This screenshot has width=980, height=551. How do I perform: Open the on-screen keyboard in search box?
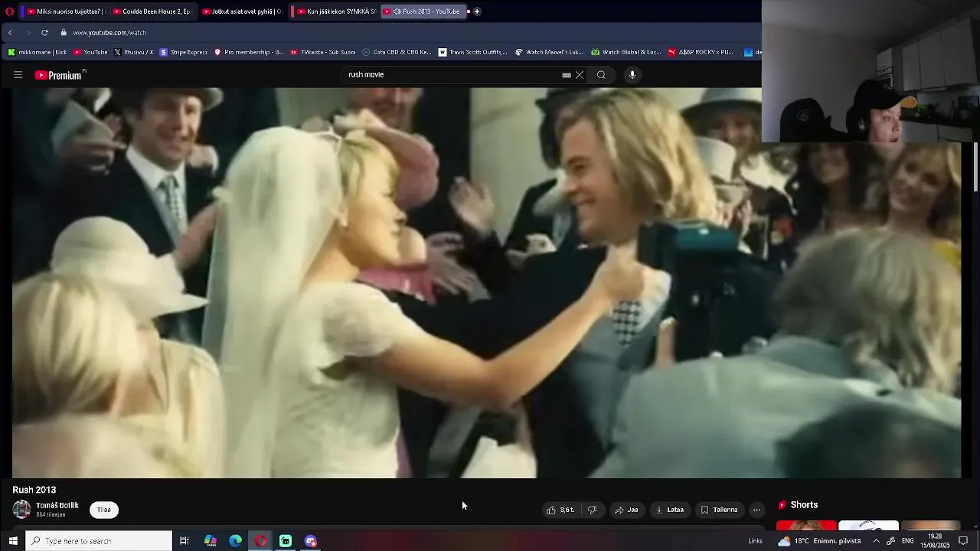pyautogui.click(x=567, y=75)
